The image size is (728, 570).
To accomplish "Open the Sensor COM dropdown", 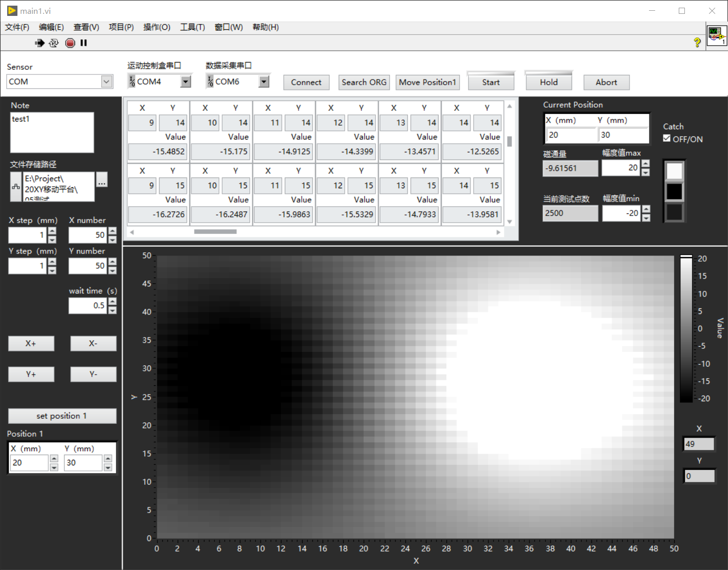I will [x=106, y=82].
